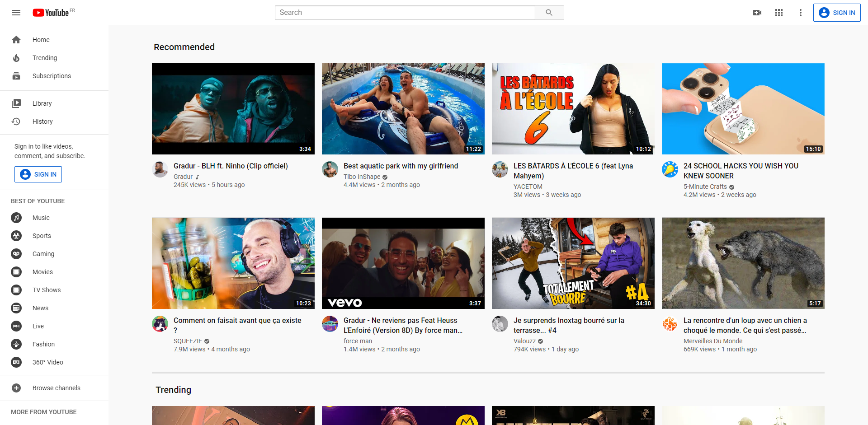
Task: Click the create video camera icon
Action: pos(757,13)
